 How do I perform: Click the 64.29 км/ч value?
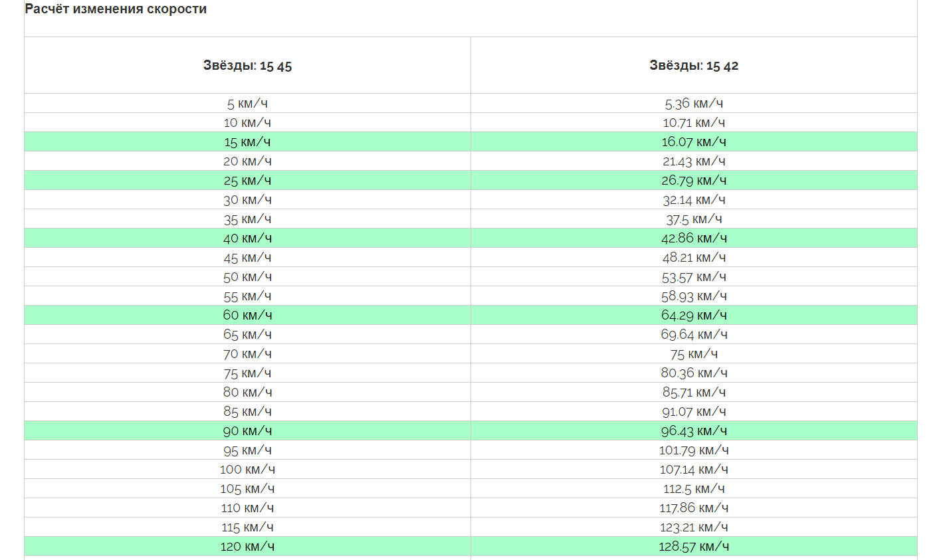[x=694, y=316]
